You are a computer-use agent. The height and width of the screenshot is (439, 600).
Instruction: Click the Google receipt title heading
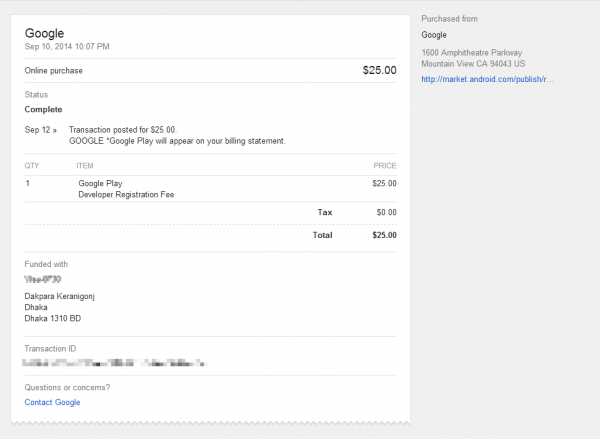coord(45,34)
